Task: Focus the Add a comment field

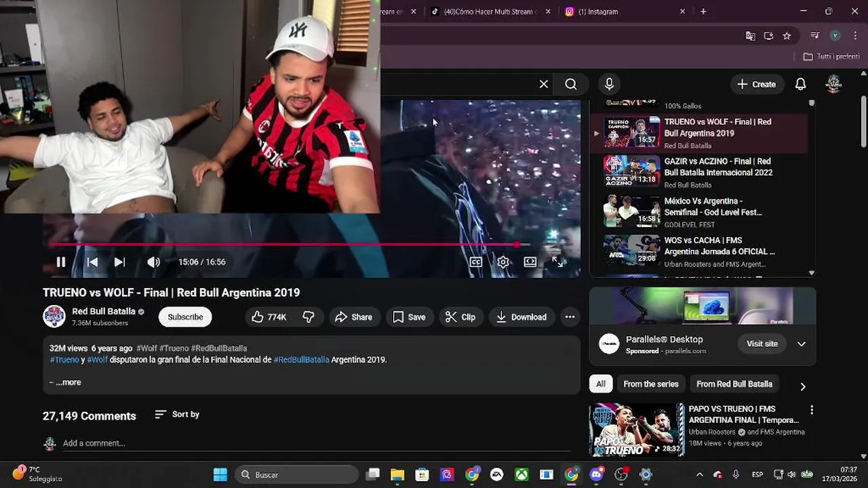Action: (x=316, y=443)
